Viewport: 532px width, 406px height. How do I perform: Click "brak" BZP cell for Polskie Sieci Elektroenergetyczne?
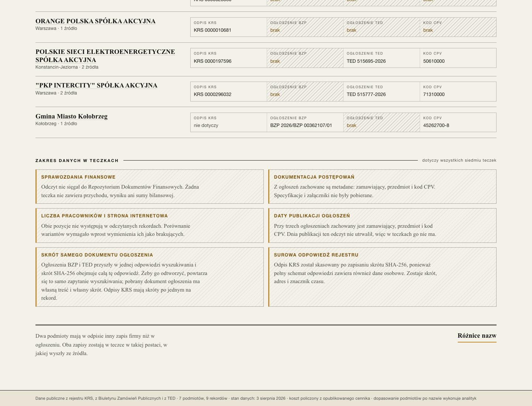tap(275, 61)
